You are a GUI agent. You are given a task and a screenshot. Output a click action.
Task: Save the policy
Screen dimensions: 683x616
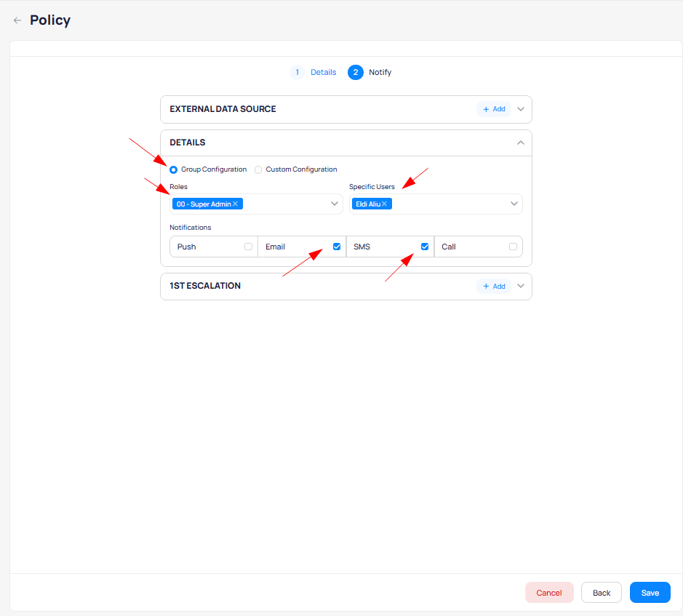coord(650,593)
